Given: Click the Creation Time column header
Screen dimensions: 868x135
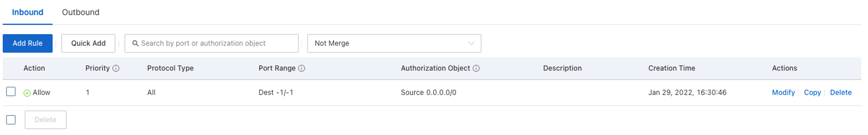Looking at the screenshot, I should click(x=671, y=68).
